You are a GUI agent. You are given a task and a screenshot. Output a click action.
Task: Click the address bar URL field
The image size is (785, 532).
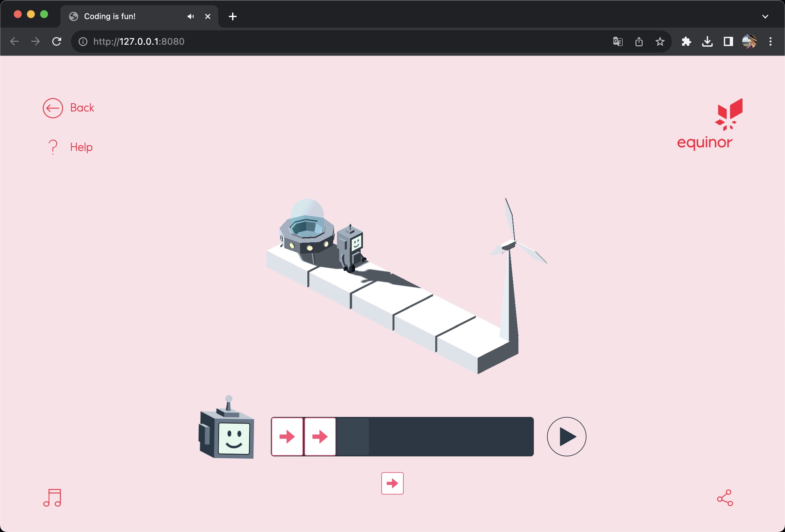(x=304, y=41)
